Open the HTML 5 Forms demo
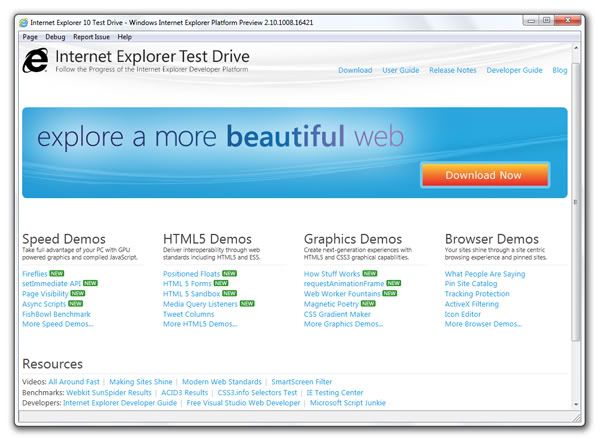Image resolution: width=600 pixels, height=440 pixels. (187, 284)
